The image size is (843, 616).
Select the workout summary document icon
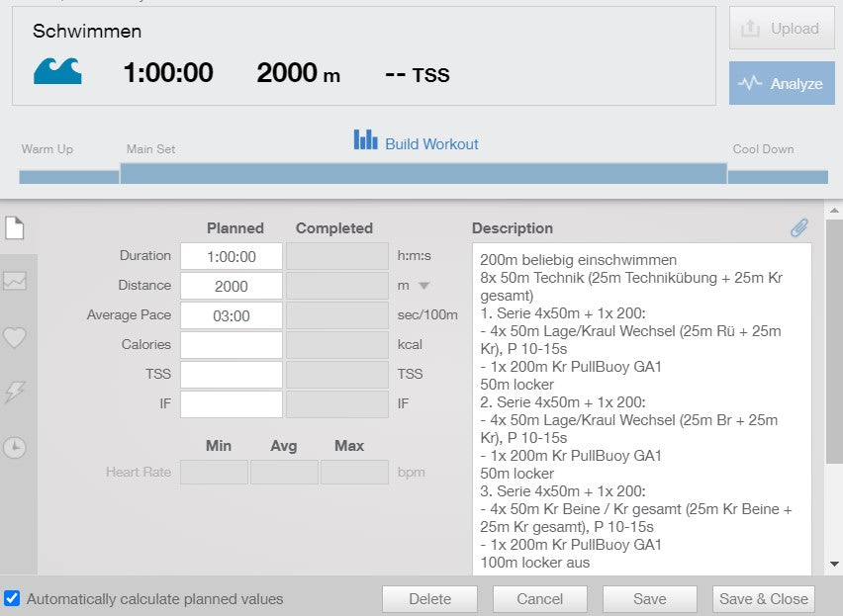click(14, 228)
